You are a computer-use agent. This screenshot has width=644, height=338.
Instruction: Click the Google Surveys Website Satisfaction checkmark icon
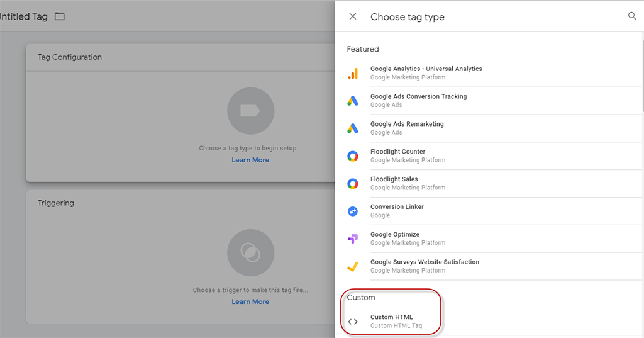click(x=353, y=266)
